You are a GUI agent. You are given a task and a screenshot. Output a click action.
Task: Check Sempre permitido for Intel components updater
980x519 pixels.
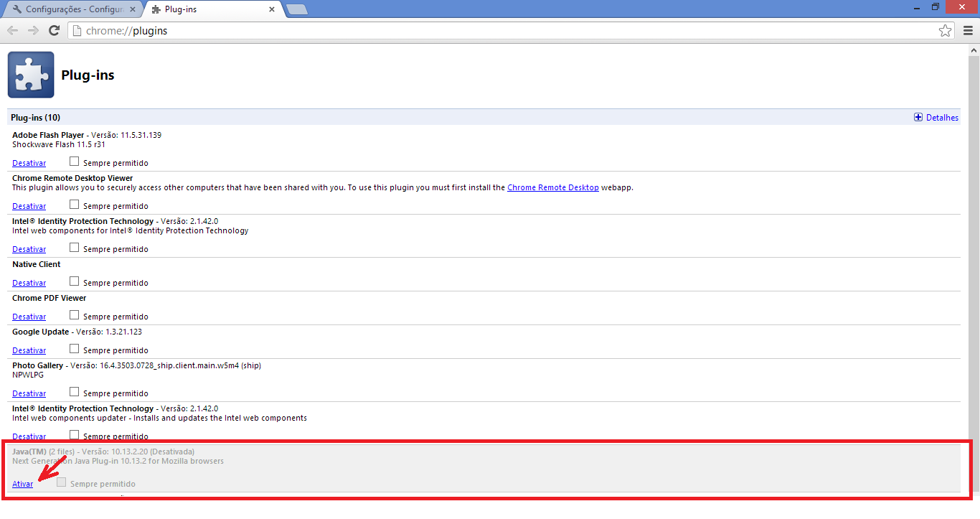pos(74,434)
